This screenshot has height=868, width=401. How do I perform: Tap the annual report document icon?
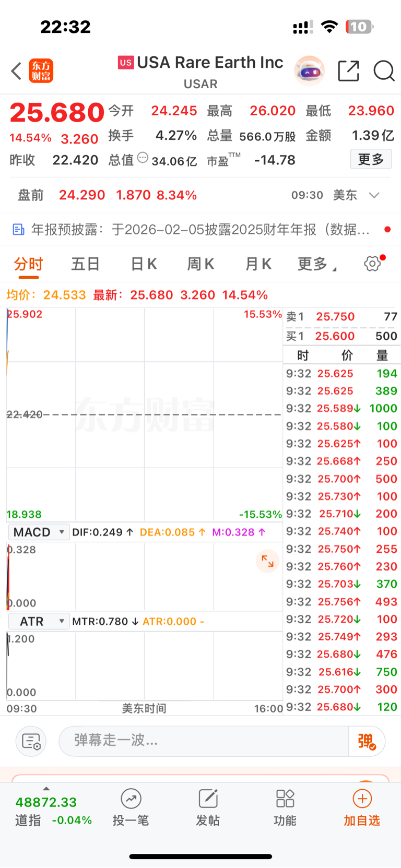(x=18, y=230)
